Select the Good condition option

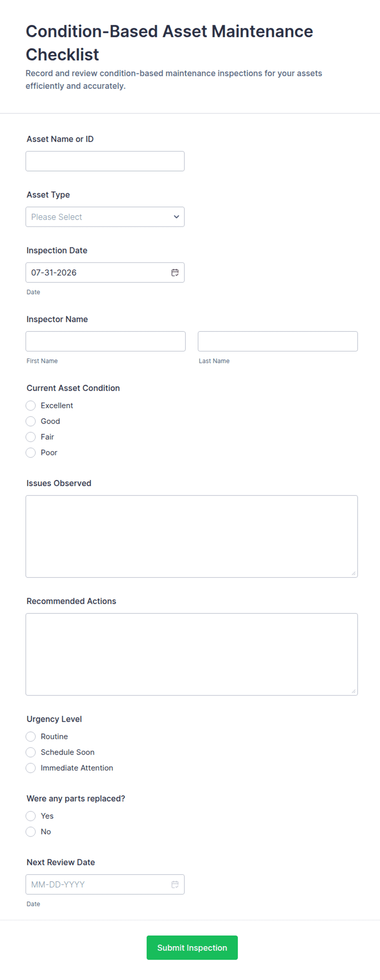click(x=31, y=421)
